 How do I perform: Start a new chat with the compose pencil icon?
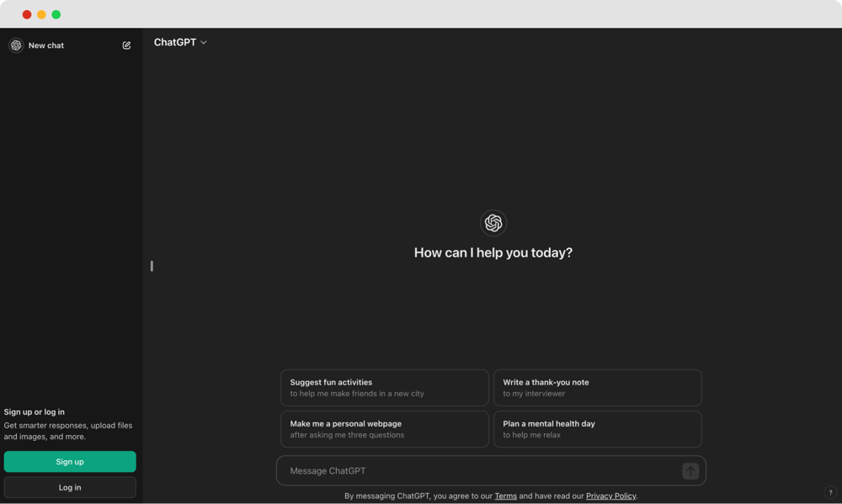[x=126, y=45]
